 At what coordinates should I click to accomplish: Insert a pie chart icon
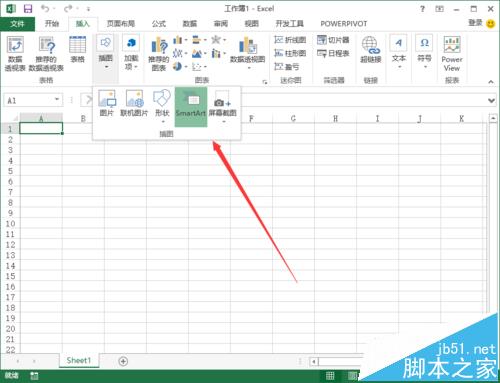coord(180,67)
